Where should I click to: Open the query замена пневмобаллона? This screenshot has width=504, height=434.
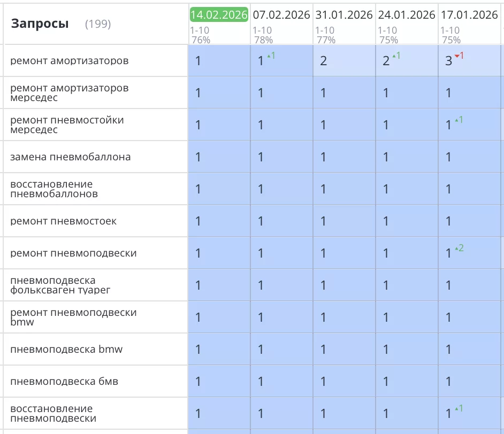[x=70, y=157]
